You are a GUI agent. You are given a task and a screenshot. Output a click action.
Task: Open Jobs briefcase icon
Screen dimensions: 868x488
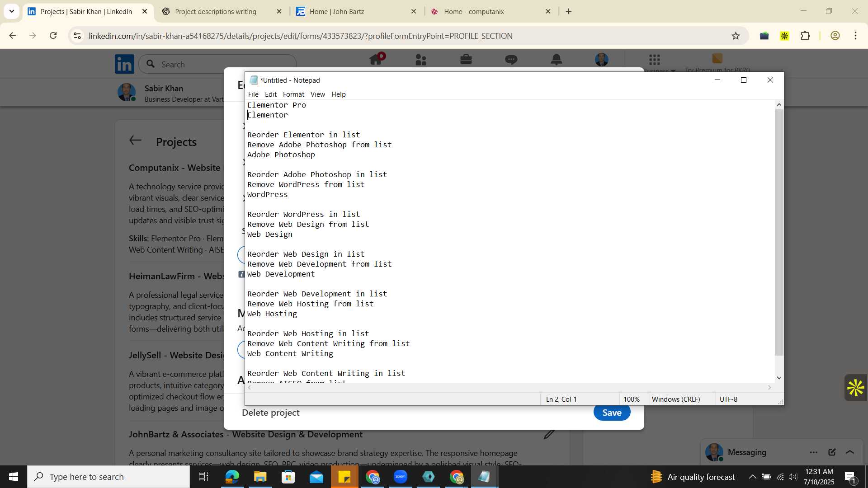[466, 60]
